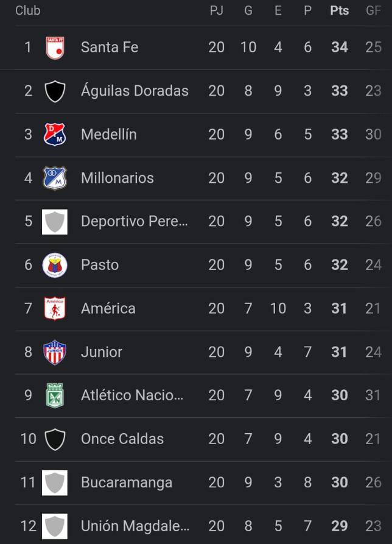Click the Once Caldas shield icon
This screenshot has height=544, width=392.
(x=55, y=439)
